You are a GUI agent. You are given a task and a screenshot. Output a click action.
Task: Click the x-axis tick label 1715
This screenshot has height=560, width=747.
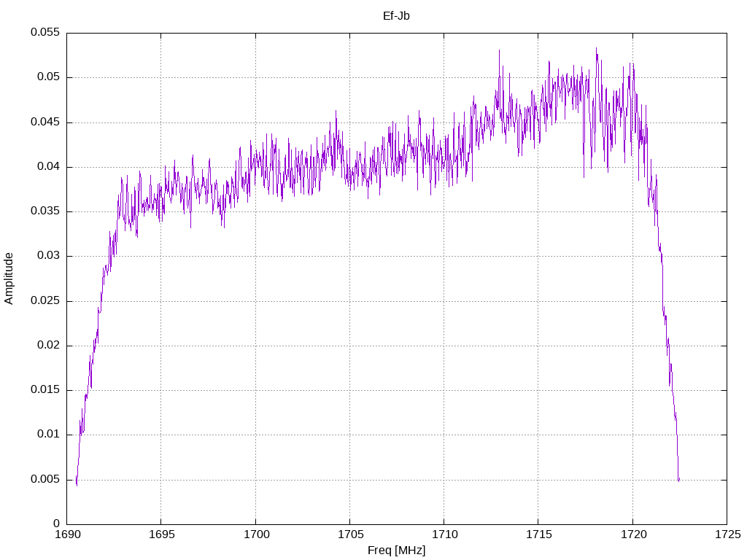pyautogui.click(x=539, y=534)
